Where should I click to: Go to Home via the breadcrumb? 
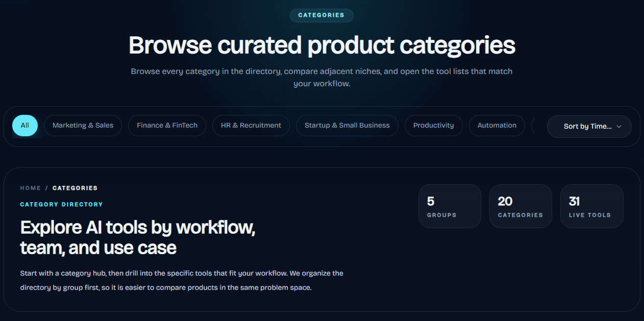point(30,188)
